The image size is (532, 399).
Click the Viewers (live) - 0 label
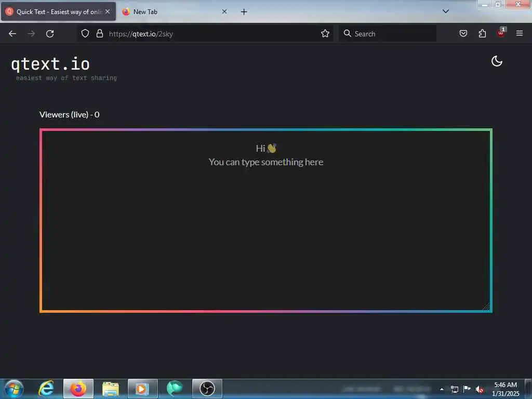pos(70,115)
